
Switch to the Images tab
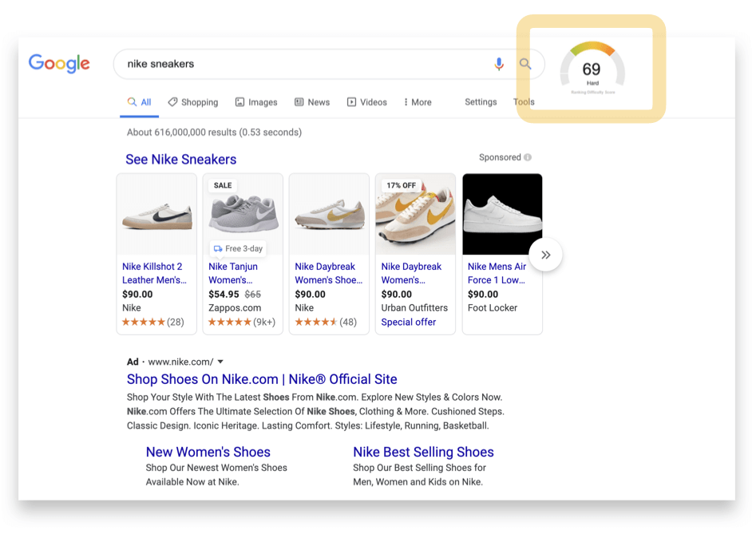(256, 102)
